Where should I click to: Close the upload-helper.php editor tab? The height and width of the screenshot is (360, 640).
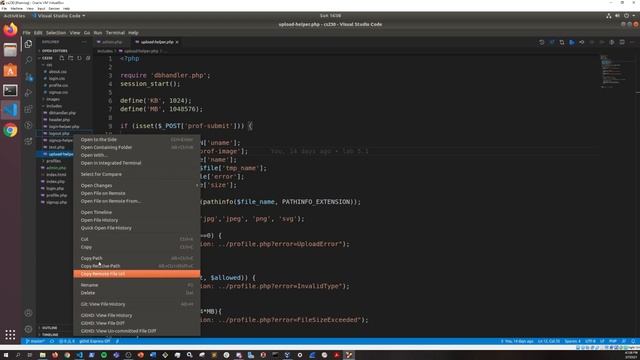pyautogui.click(x=177, y=42)
